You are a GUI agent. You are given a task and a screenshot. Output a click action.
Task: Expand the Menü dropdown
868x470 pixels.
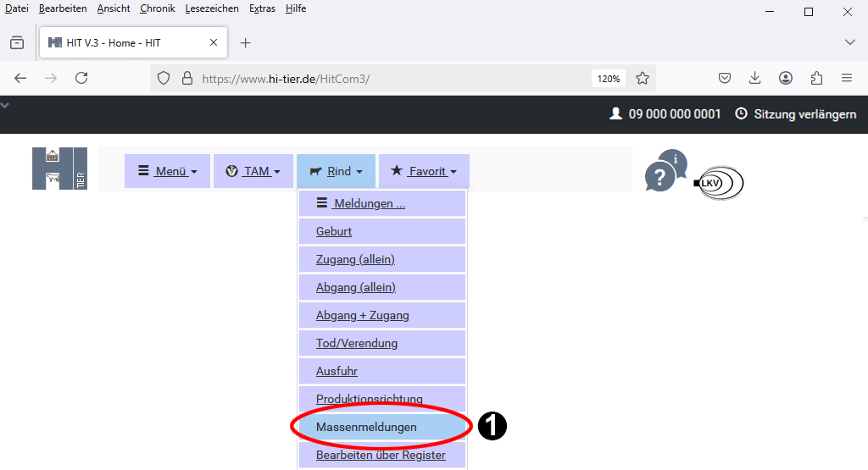pos(168,171)
